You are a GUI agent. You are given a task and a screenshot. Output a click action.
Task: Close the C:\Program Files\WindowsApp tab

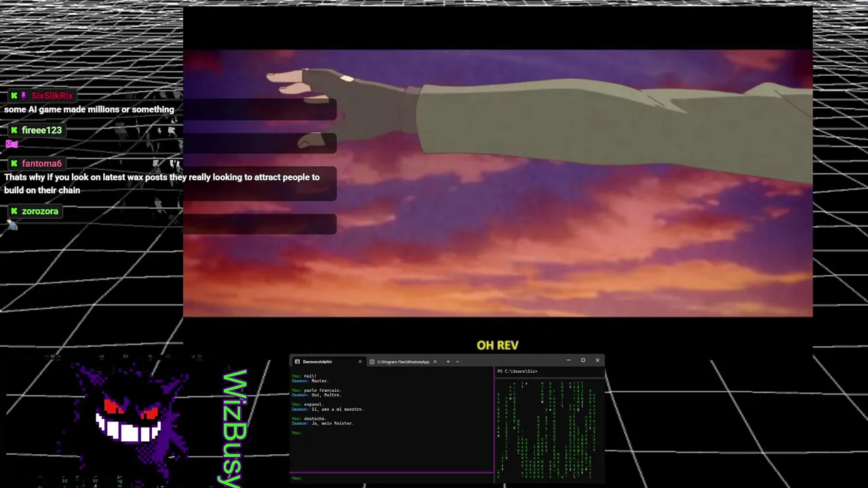(435, 361)
